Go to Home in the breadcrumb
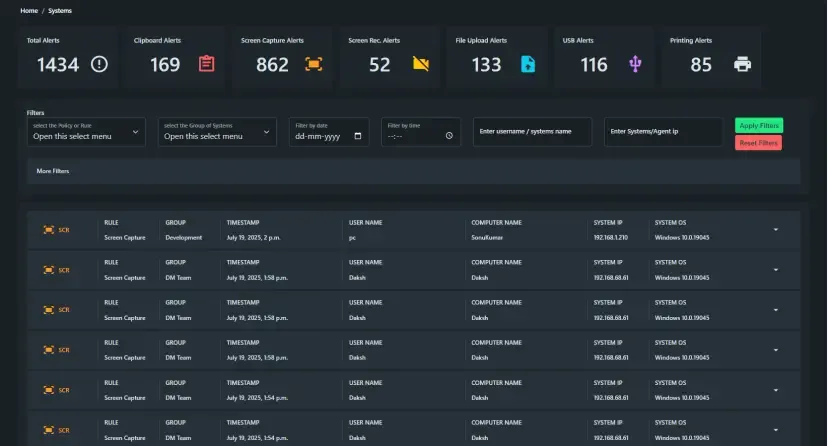Viewport: 828px width, 446px height. tap(29, 11)
